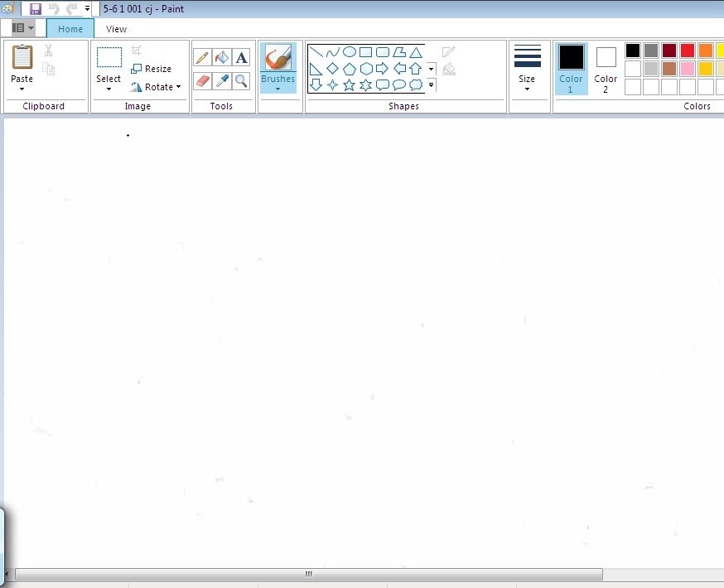
Task: Select the Line shape
Action: click(x=316, y=51)
